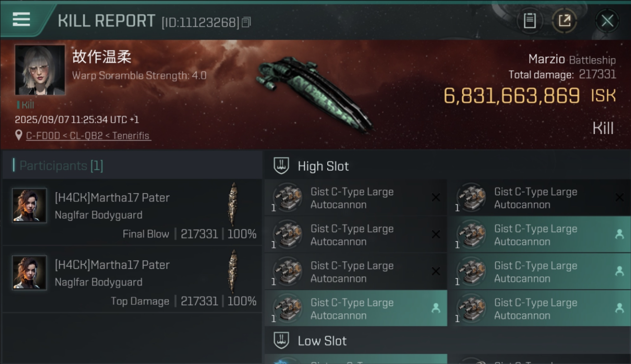The image size is (631, 364).
Task: Click the dropped-loot person icon on the bottom-right autocannon
Action: (x=619, y=308)
